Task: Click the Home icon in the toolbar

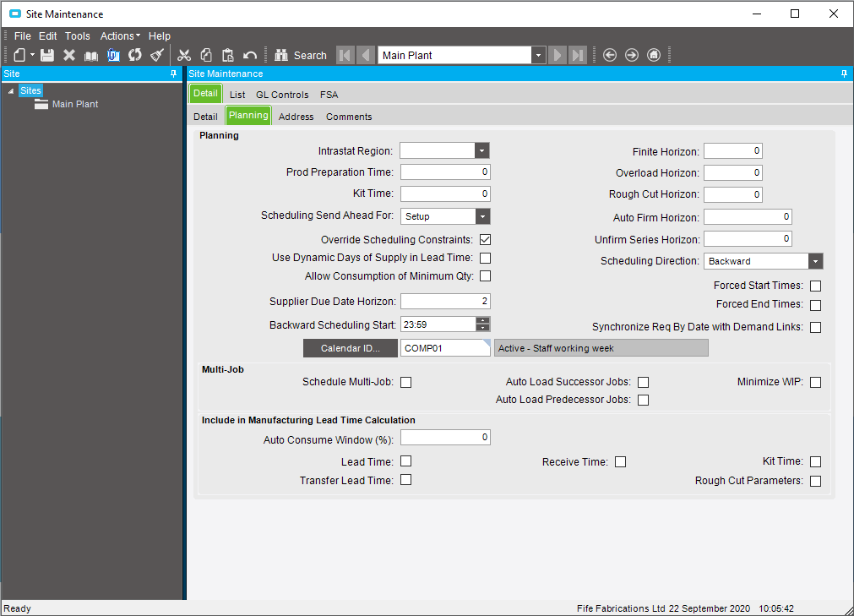Action: point(654,55)
